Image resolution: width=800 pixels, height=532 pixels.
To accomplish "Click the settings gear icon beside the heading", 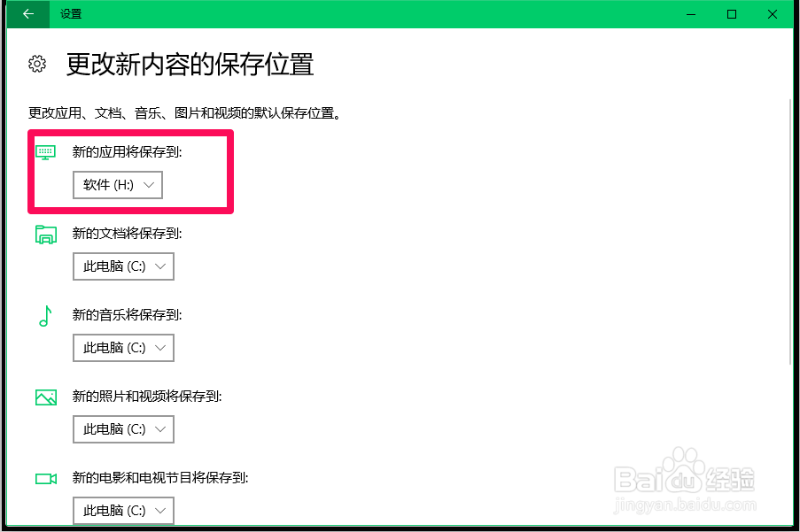I will [x=37, y=65].
